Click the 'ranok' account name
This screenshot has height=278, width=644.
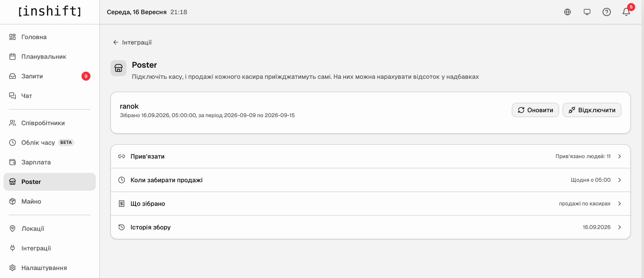tap(129, 106)
